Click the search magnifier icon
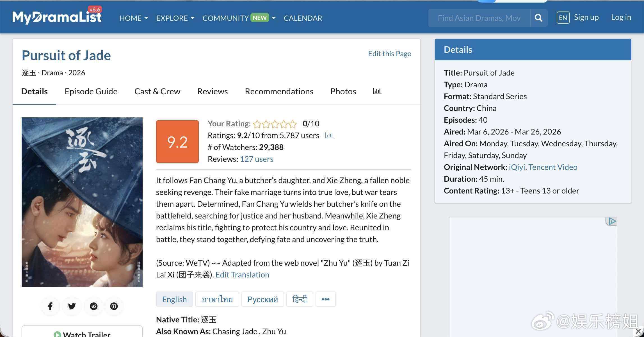 [538, 18]
